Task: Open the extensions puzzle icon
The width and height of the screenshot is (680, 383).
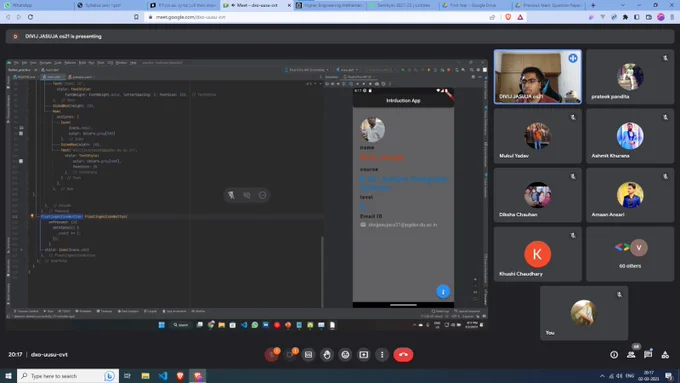Action: coord(625,17)
